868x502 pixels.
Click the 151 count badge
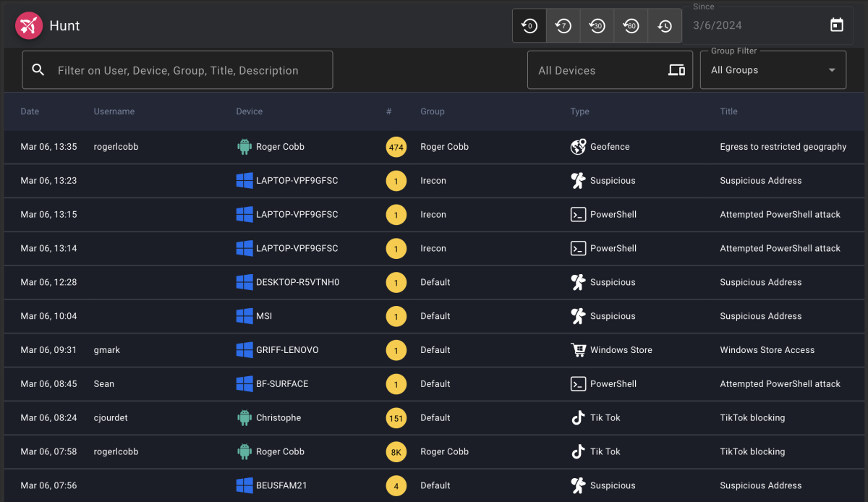click(396, 418)
